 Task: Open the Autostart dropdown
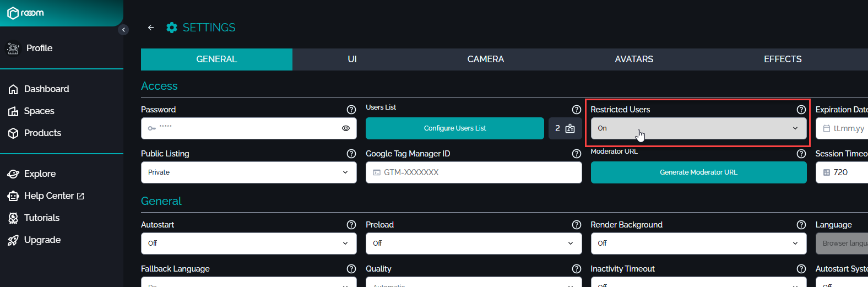click(248, 243)
